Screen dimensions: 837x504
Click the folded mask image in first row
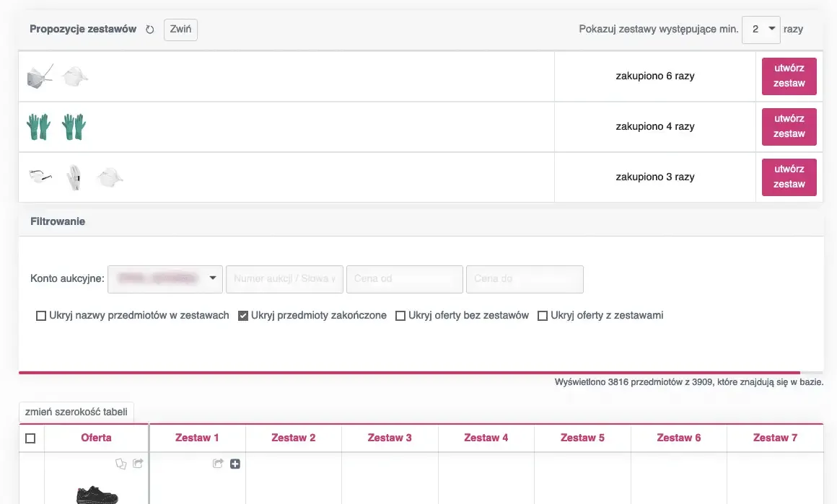click(x=40, y=76)
